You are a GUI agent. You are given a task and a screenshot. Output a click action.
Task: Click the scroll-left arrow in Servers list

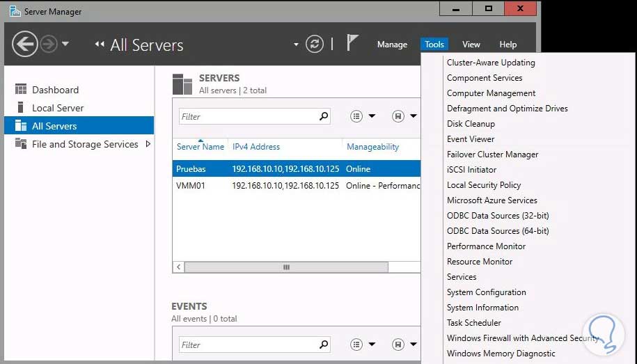(x=179, y=267)
